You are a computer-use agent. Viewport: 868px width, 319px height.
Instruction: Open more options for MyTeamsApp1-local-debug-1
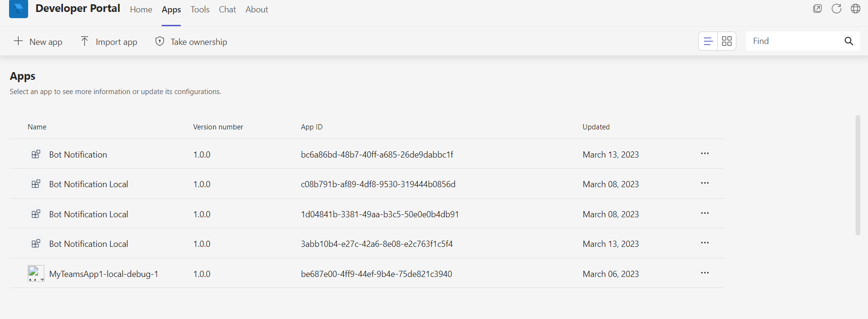point(705,273)
